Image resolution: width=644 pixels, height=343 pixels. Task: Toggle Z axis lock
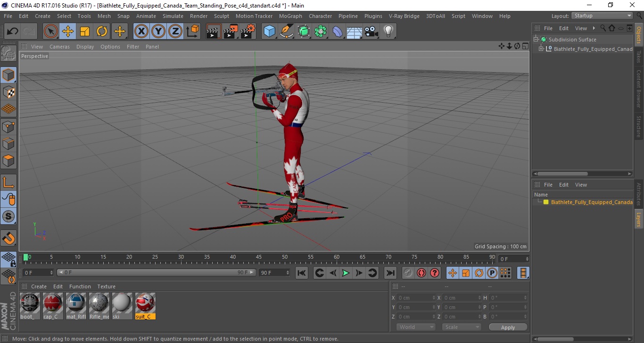pyautogui.click(x=175, y=32)
